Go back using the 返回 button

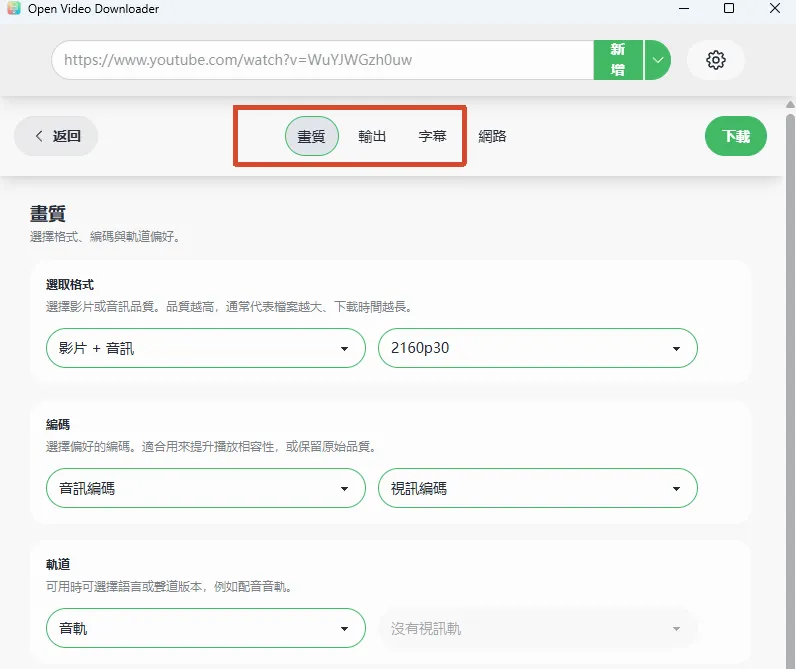tap(56, 136)
